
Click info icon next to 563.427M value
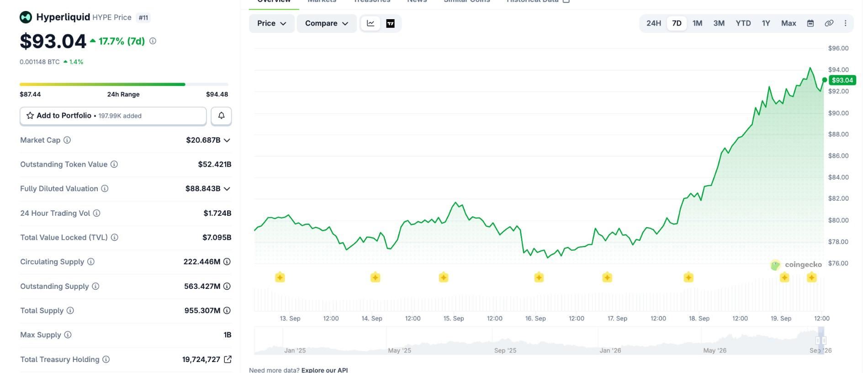(227, 286)
